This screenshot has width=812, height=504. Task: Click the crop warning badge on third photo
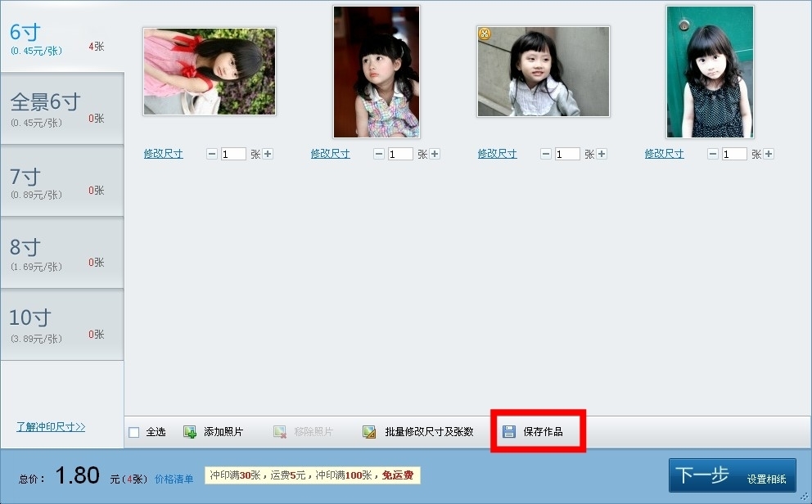click(484, 34)
